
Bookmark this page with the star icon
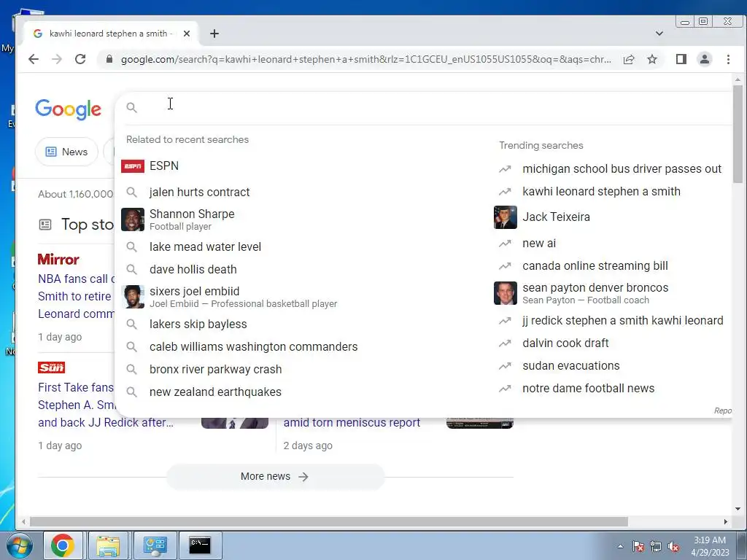coord(652,59)
